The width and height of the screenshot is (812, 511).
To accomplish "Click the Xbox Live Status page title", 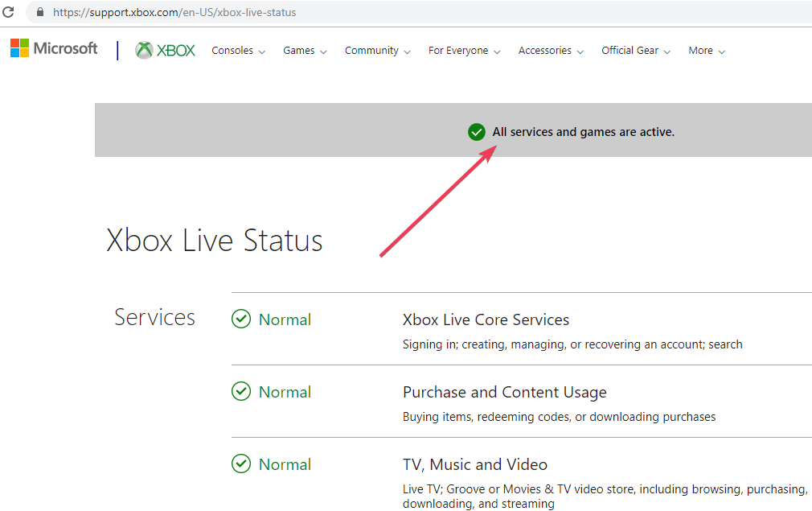I will coord(215,241).
